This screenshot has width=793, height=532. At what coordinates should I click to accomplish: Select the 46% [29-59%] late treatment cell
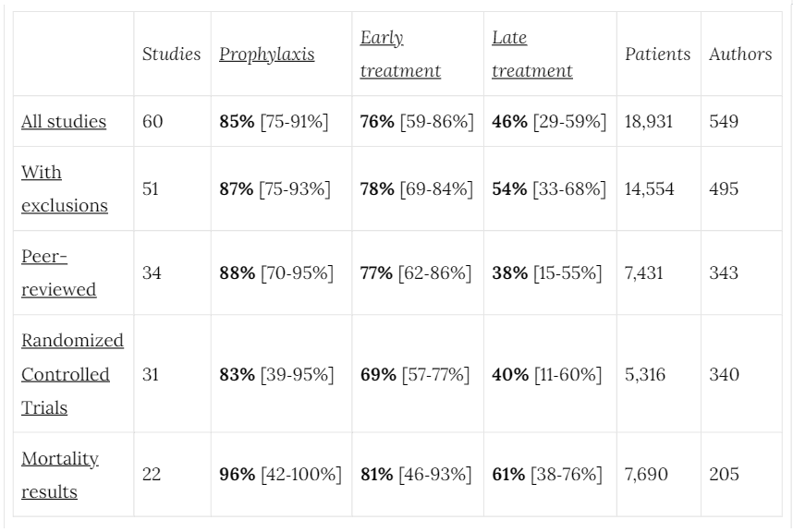pos(548,122)
